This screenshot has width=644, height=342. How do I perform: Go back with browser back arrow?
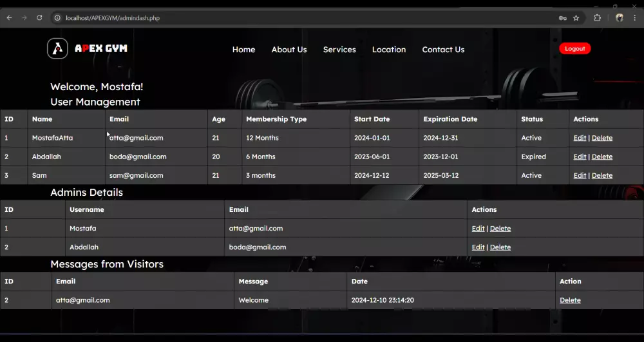point(9,18)
